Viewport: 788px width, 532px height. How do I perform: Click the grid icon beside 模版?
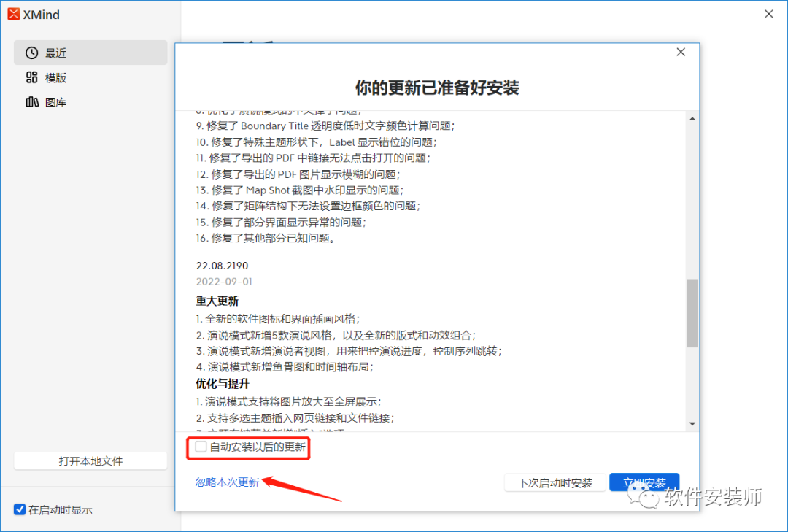click(x=31, y=77)
